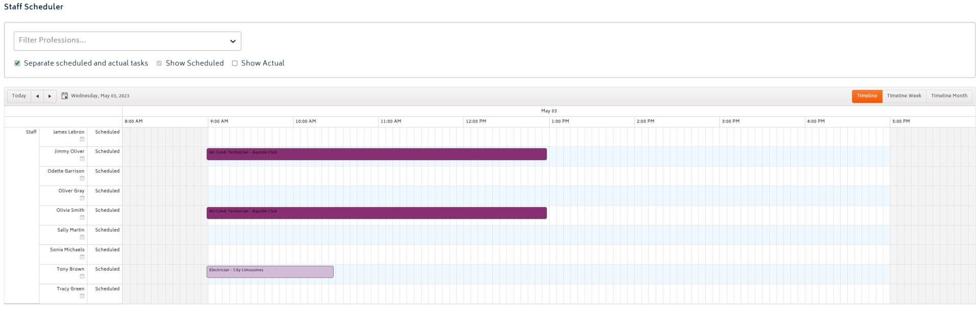980x311 pixels.
Task: Open date picker calendar icon in toolbar
Action: (65, 96)
